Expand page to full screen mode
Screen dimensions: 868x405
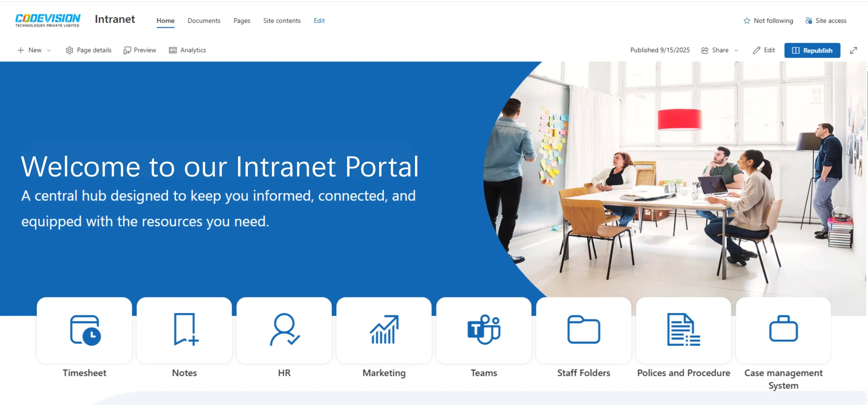click(x=853, y=50)
